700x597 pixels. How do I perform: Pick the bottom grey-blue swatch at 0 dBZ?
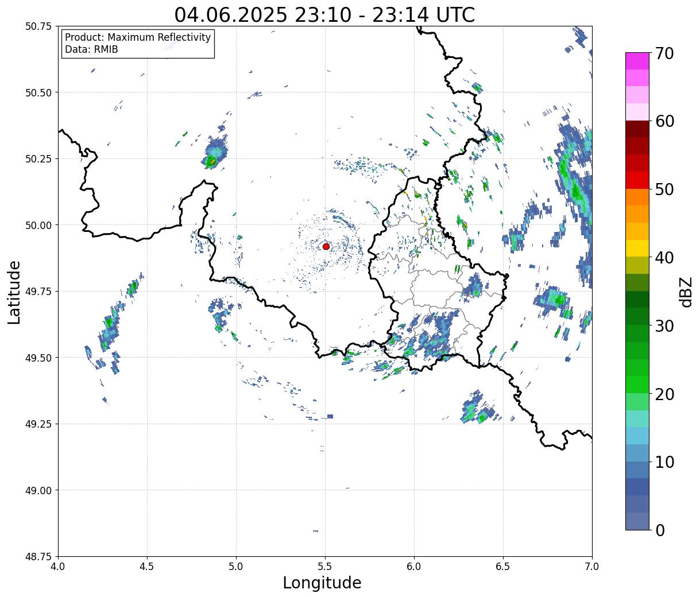pos(637,521)
